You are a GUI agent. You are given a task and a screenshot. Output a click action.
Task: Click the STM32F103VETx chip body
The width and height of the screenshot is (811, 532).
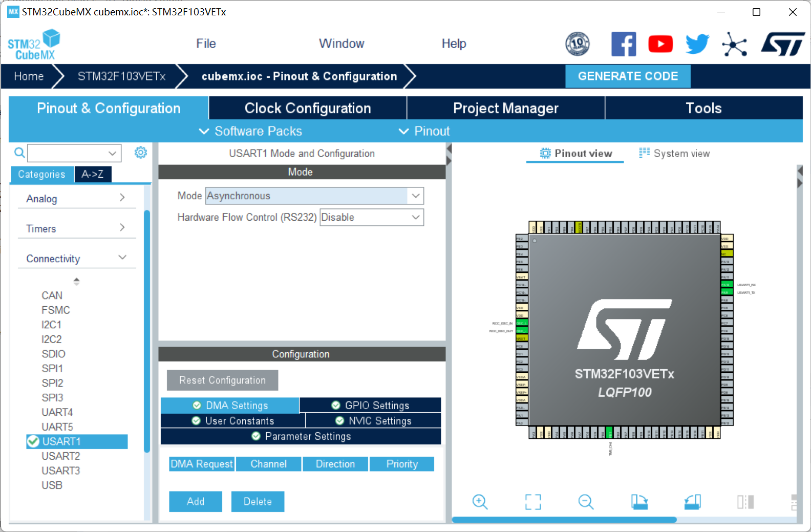(x=625, y=330)
